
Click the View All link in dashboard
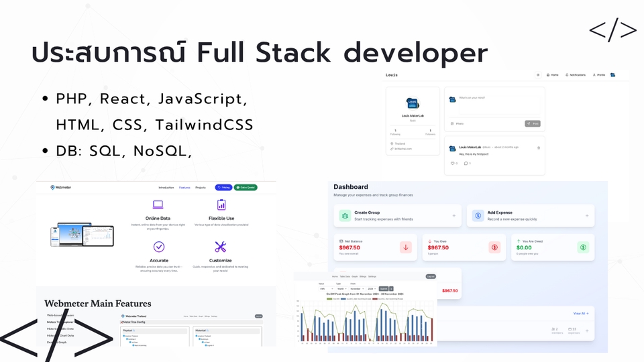[x=580, y=313]
